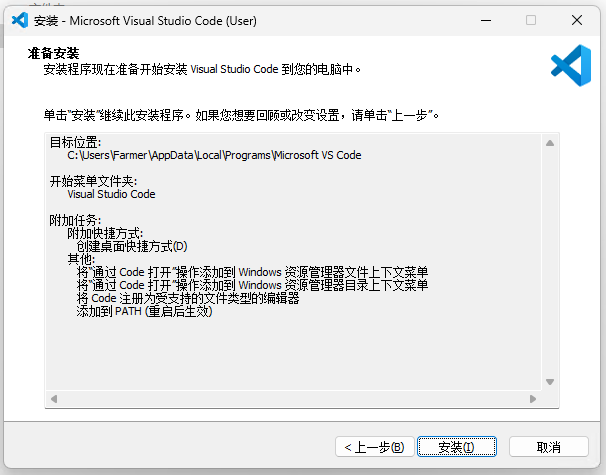Close the installer window
606x475 pixels.
(577, 20)
